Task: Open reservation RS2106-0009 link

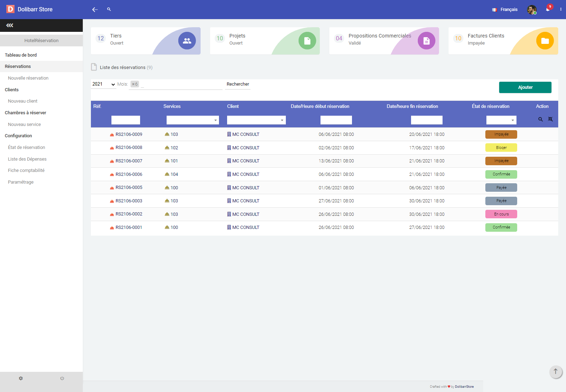Action: (129, 134)
